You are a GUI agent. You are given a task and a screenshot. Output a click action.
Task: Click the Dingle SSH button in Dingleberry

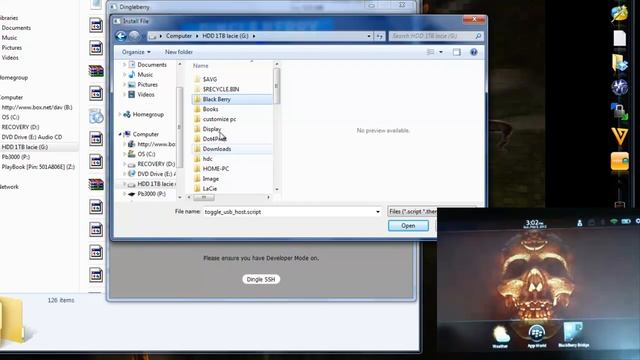pos(261,280)
